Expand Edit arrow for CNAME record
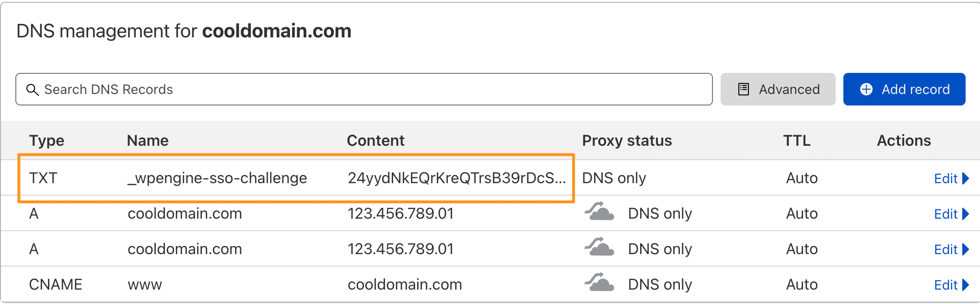The image size is (980, 304). pyautogui.click(x=966, y=285)
